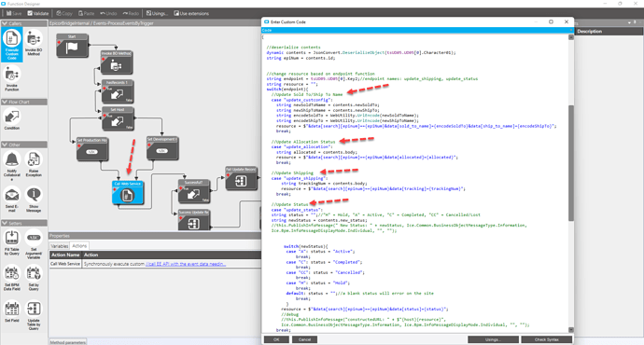Click the update_custconfig case line in code

point(301,100)
